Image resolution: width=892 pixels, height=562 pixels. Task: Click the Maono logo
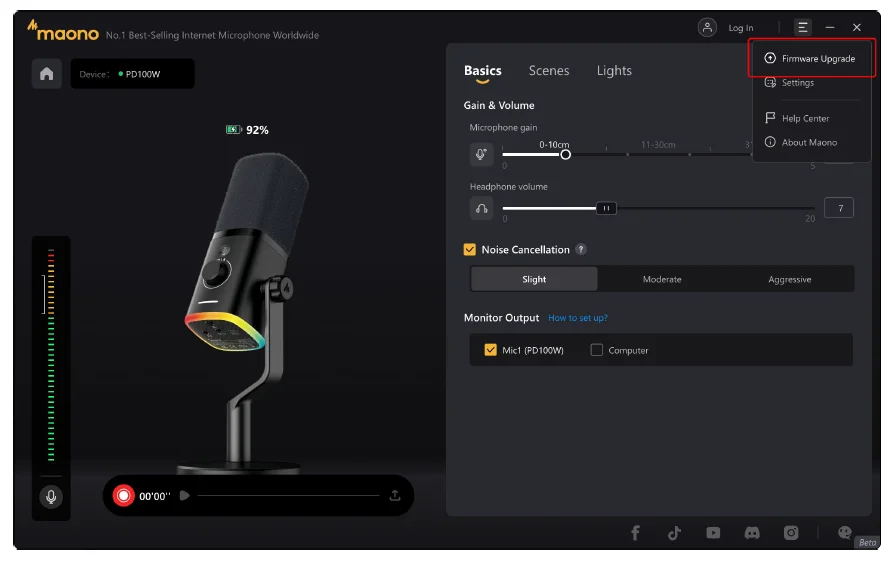click(63, 31)
